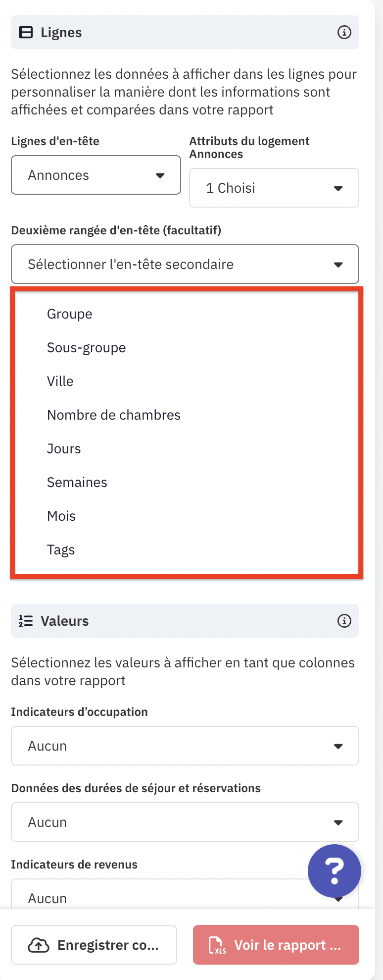
Task: Open the Annonces header rows dropdown
Action: tap(96, 175)
